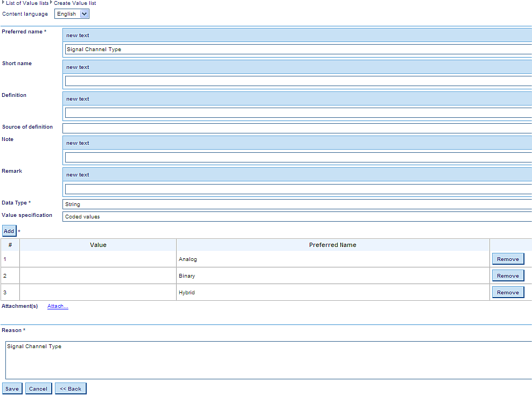The height and width of the screenshot is (396, 532).
Task: Open the Data Type String selector
Action: (x=297, y=204)
